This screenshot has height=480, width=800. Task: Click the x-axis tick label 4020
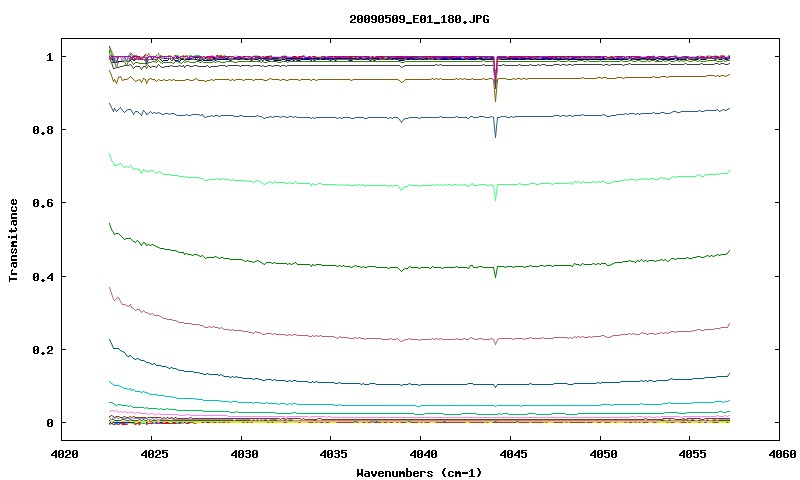point(64,454)
